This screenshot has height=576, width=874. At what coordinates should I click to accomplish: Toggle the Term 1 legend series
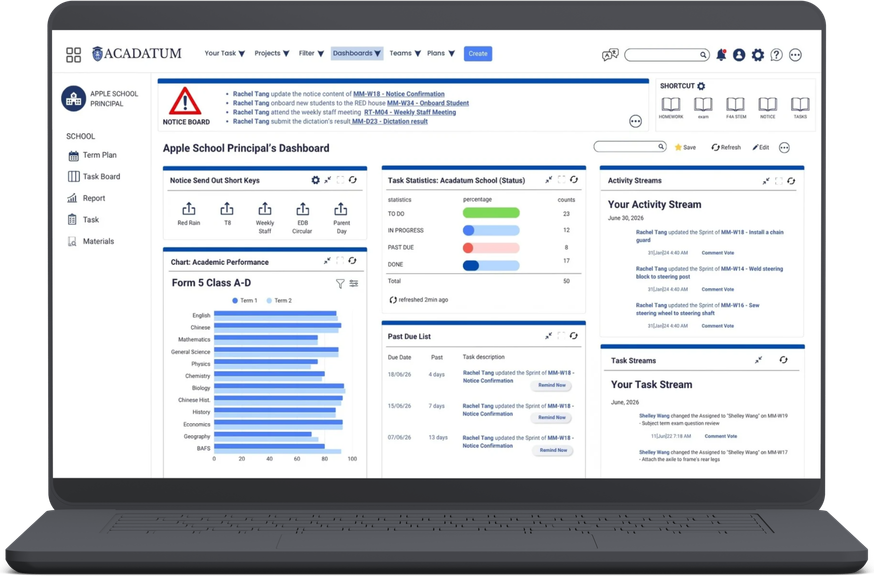pos(245,301)
